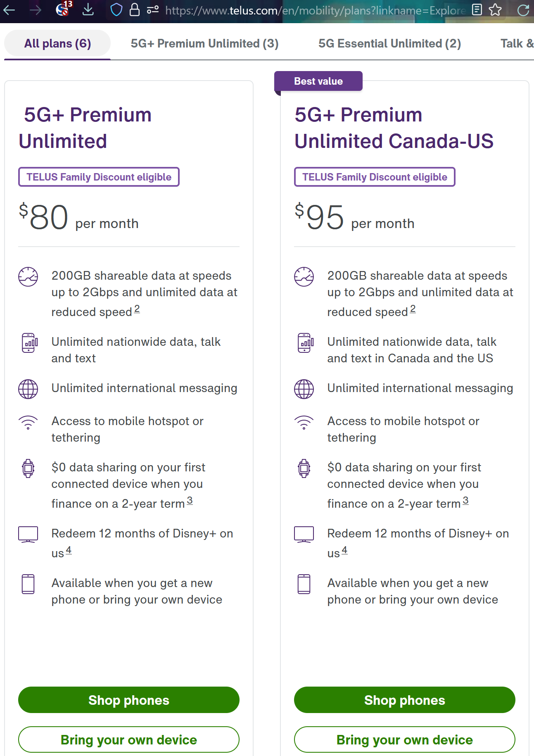Open the browser downloads icon

(x=88, y=10)
